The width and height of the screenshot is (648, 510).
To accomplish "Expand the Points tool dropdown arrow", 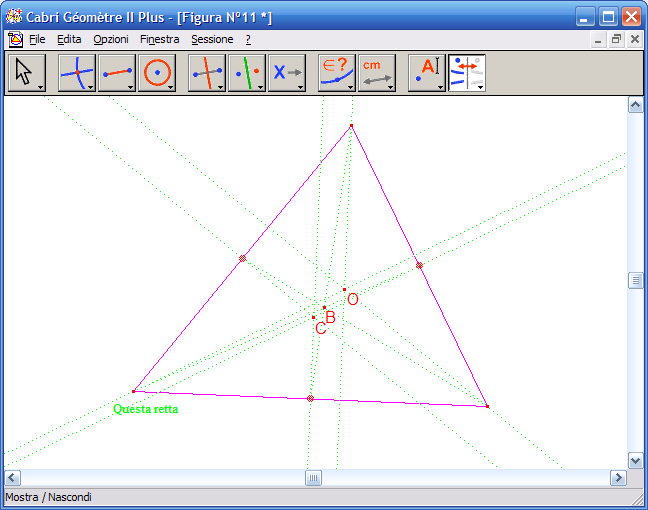I will click(90, 87).
